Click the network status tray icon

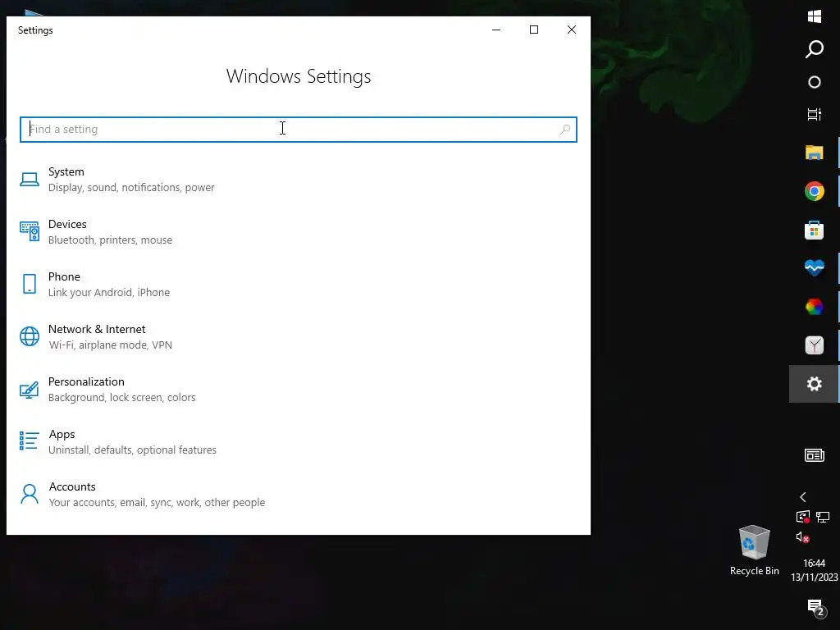[x=823, y=517]
